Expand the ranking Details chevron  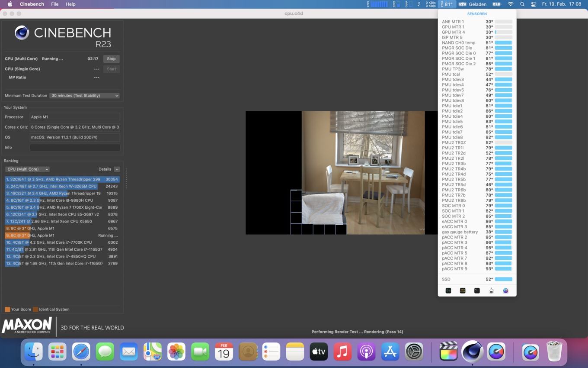point(117,169)
